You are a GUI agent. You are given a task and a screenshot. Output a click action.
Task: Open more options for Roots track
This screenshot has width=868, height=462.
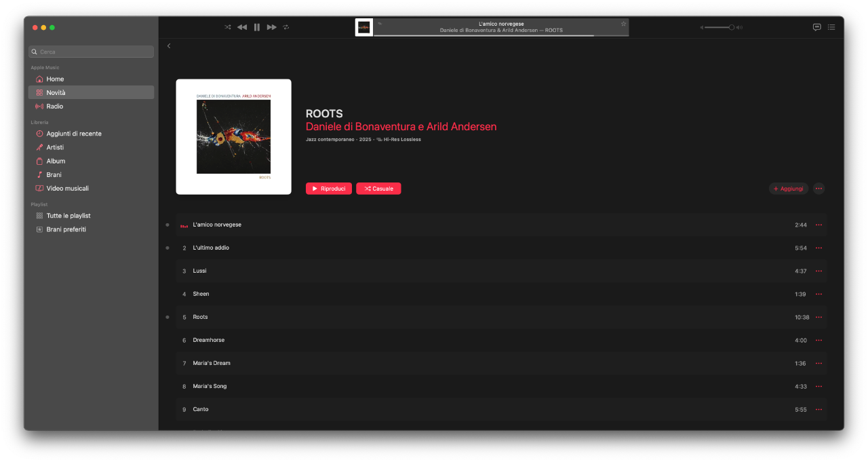[818, 317]
